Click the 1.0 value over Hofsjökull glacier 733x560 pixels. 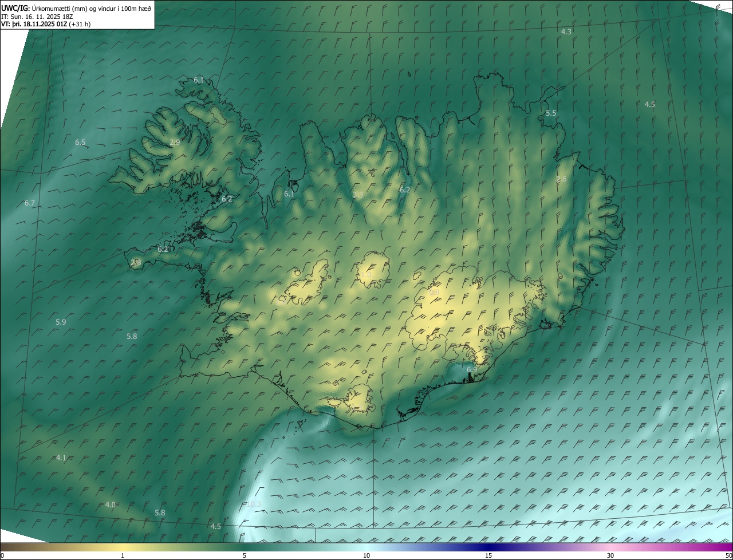point(366,275)
